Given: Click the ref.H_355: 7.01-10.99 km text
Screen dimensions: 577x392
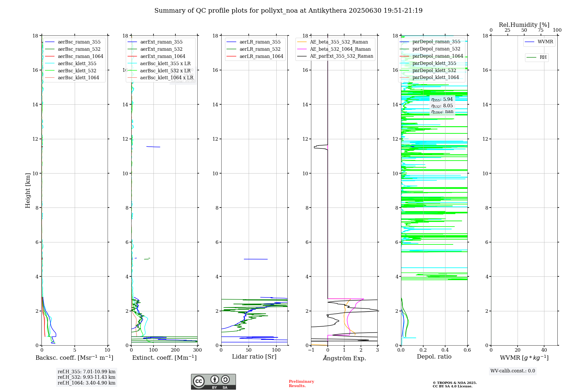Looking at the screenshot, I should click(87, 372).
